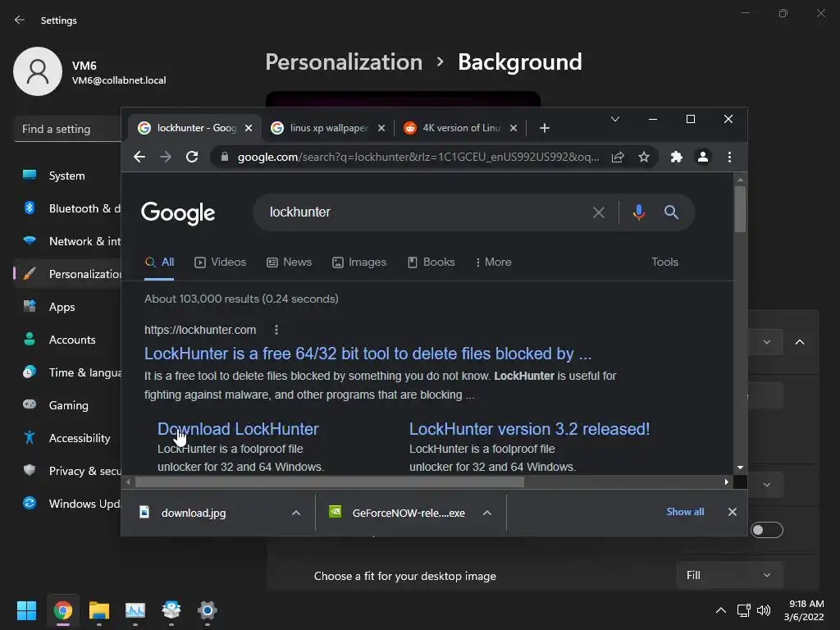Open the upper dropdown behind Chrome in Settings
The image size is (840, 630).
coord(767,342)
